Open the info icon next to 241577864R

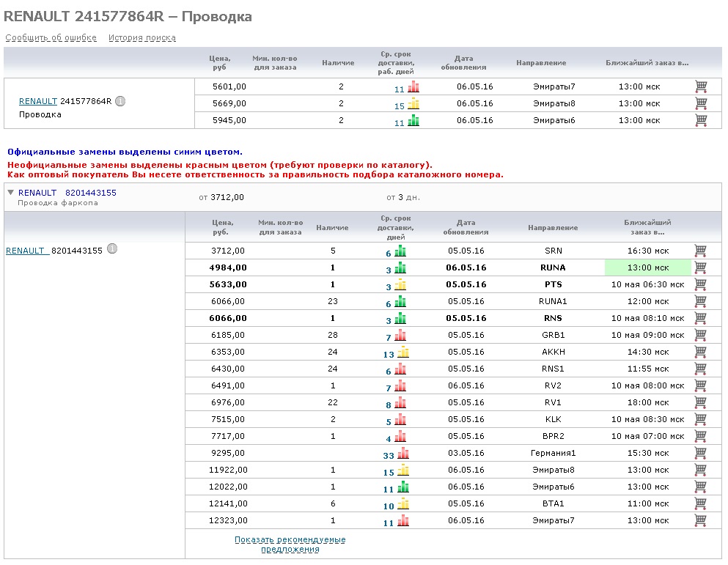[120, 100]
